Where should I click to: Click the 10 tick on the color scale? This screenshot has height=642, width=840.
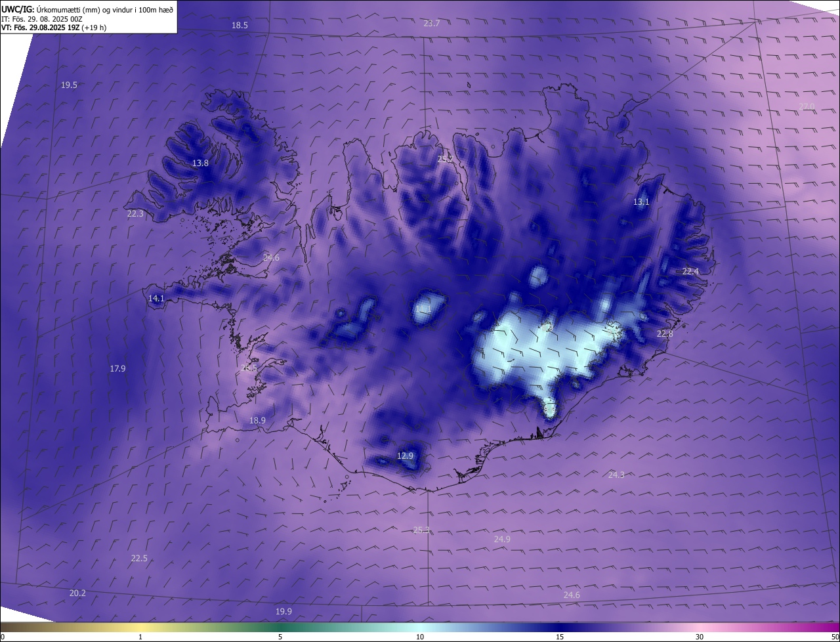[x=420, y=637]
